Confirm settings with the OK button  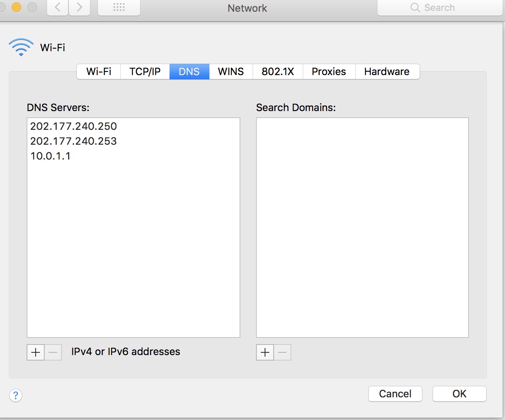(x=460, y=394)
